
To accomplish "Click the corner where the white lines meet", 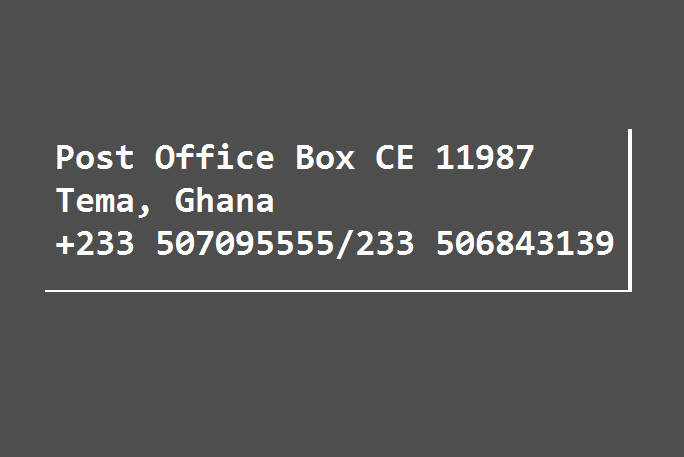I will pos(630,291).
